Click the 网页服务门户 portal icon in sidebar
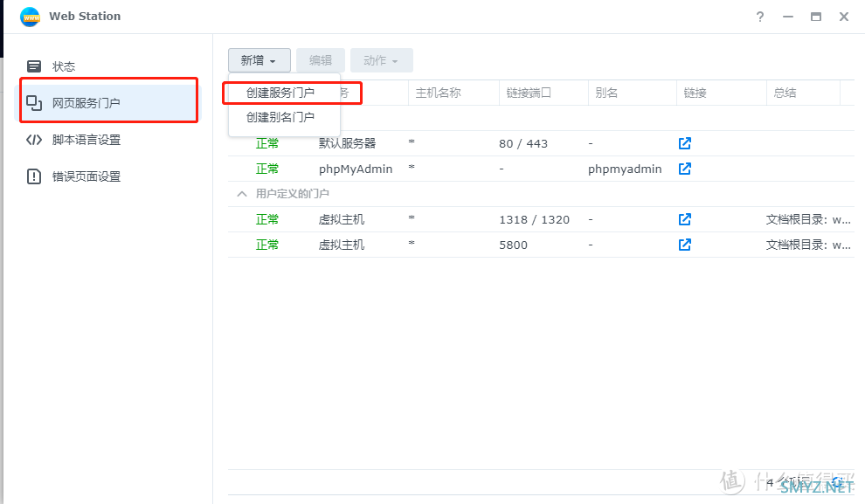Screen dimensions: 865x504 tap(34, 103)
